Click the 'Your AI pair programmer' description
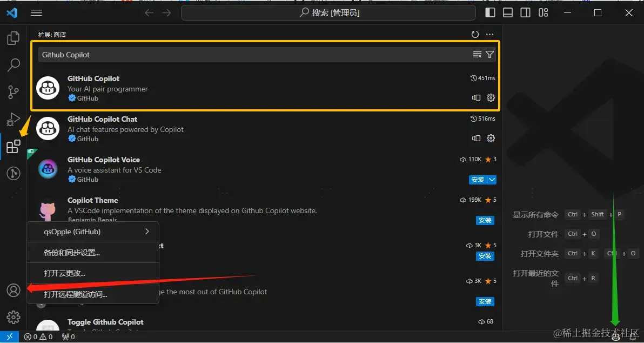644x343 pixels. point(108,89)
